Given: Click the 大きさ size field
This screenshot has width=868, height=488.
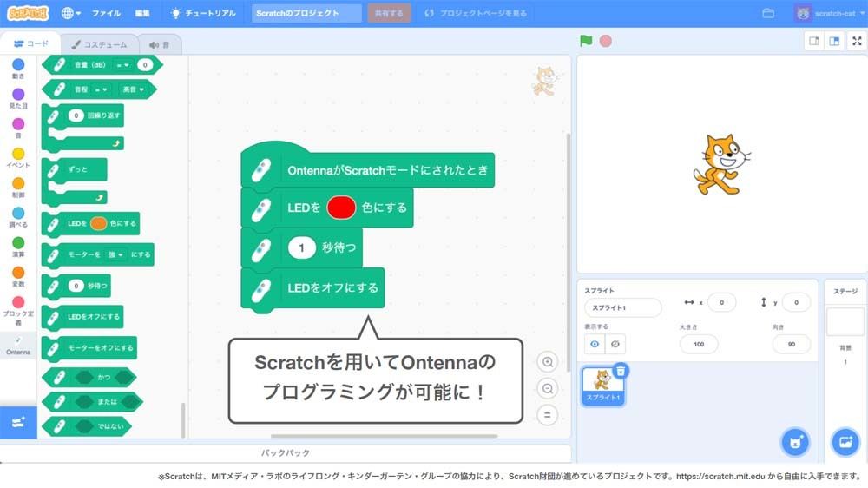Looking at the screenshot, I should point(699,344).
